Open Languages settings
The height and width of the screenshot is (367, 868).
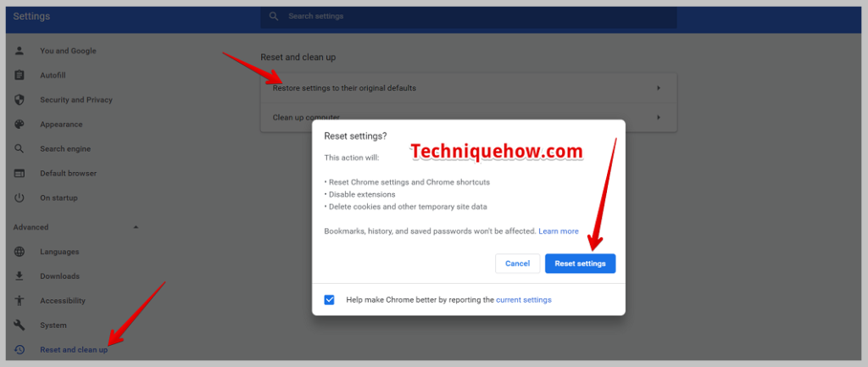(x=59, y=252)
